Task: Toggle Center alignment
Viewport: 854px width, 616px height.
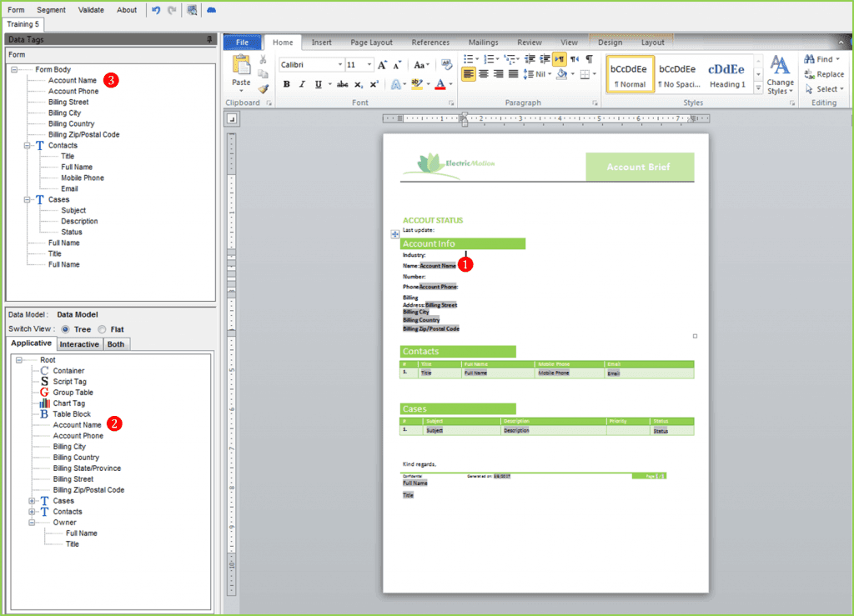Action: (484, 74)
